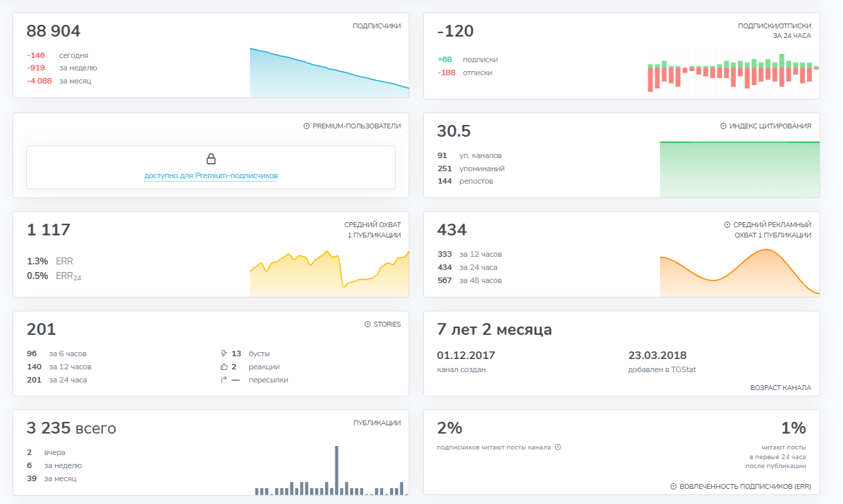Click the '-188 отписки' row
Image resolution: width=843 pixels, height=504 pixels.
point(465,72)
